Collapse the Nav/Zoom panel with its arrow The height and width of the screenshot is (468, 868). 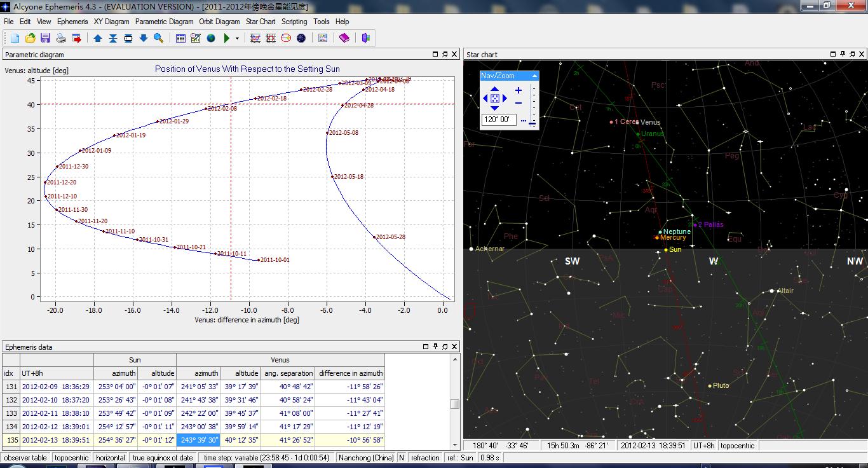[534, 76]
